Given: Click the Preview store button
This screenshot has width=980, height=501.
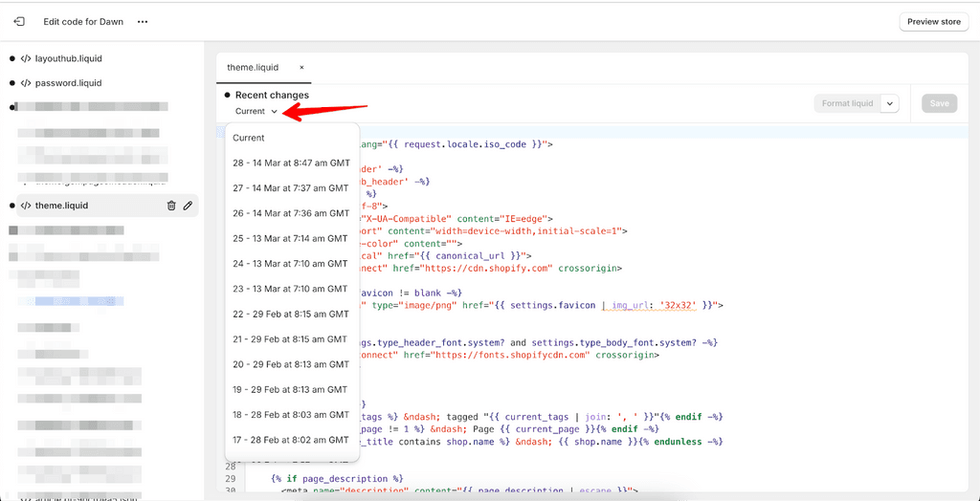Looking at the screenshot, I should point(934,22).
